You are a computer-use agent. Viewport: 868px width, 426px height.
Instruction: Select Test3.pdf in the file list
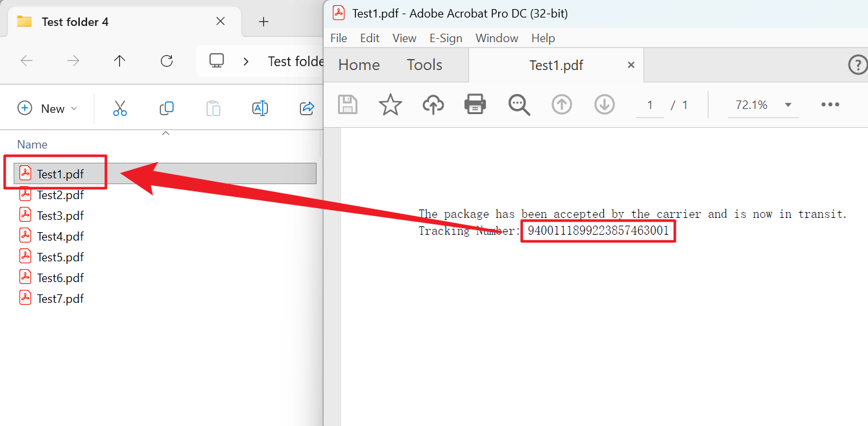(60, 215)
